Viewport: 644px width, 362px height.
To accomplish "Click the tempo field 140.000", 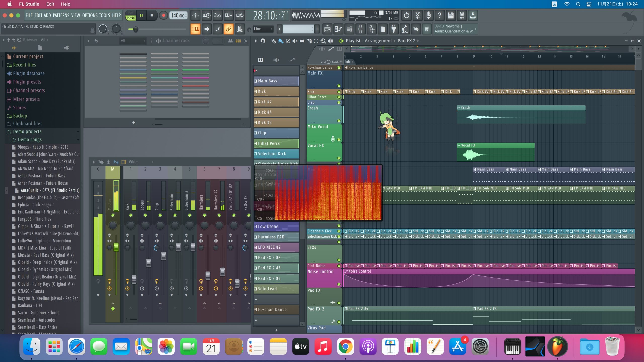I will click(178, 15).
